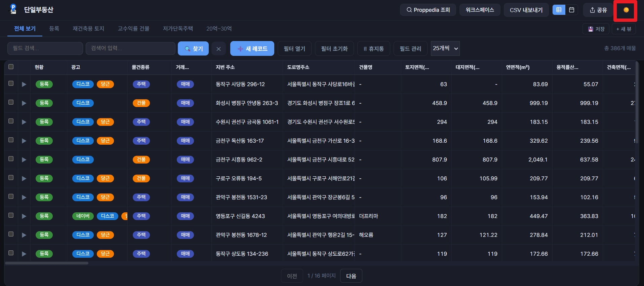Expand the 사당동 296-12 row
Viewport: 644px width, 286px height.
(x=24, y=84)
